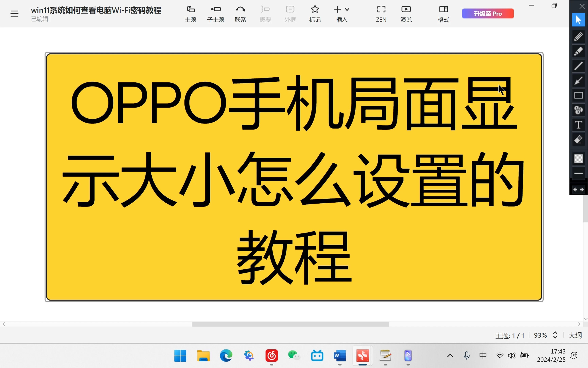Viewport: 588px width, 368px height.
Task: Select the rectangle shape tool
Action: pyautogui.click(x=578, y=95)
